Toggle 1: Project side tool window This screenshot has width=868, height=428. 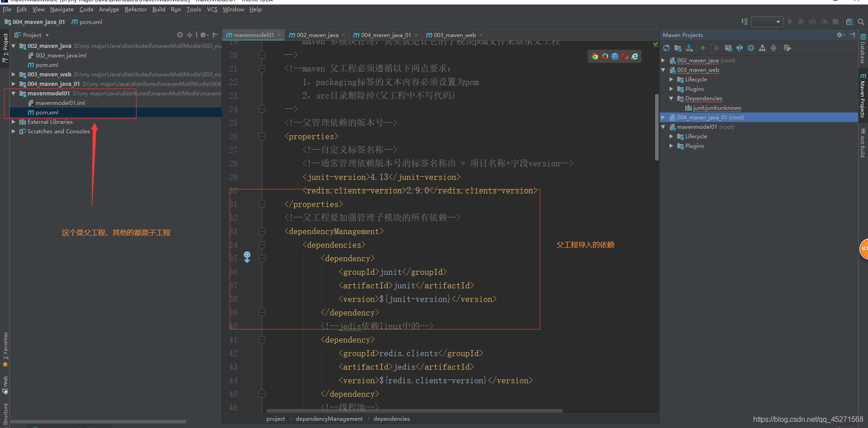[x=5, y=48]
